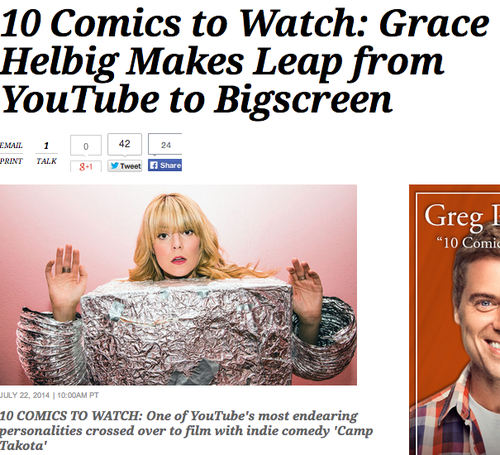Click the Twitter Tweet button
This screenshot has width=500, height=455.
tap(125, 166)
